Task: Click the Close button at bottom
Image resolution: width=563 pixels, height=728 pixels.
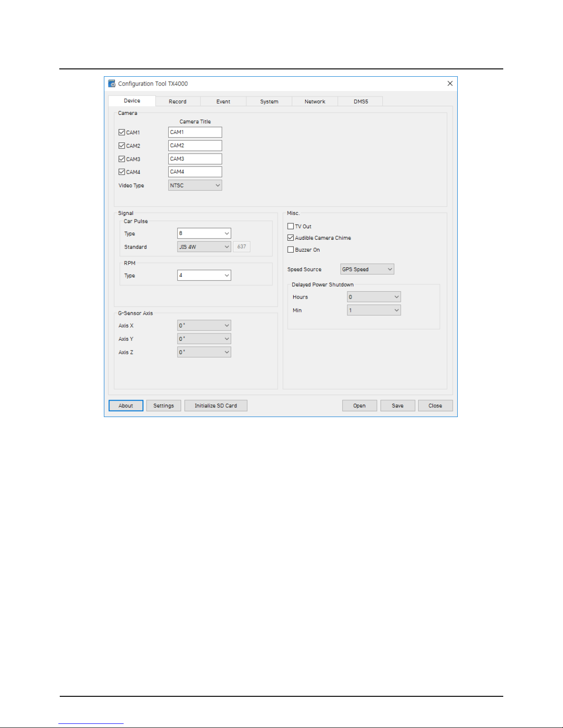Action: tap(435, 406)
